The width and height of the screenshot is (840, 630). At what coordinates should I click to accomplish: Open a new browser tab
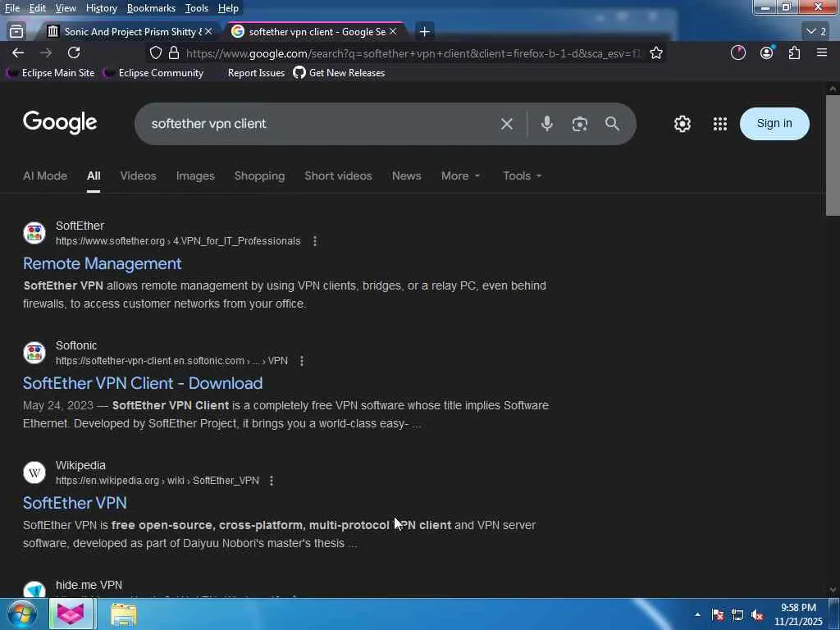pos(424,32)
